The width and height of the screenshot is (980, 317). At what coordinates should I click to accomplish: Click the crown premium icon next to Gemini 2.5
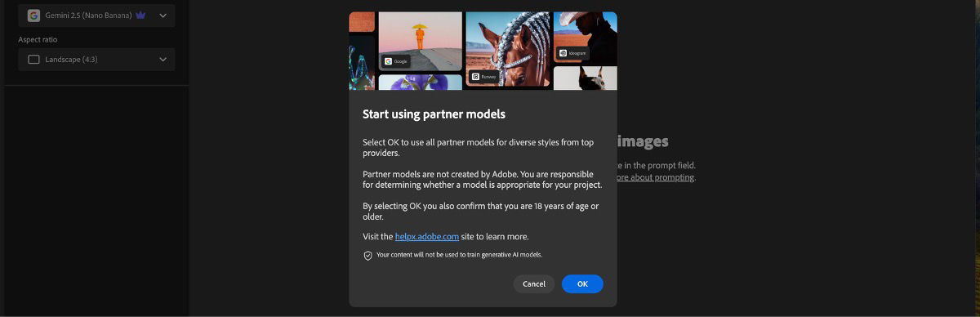140,16
